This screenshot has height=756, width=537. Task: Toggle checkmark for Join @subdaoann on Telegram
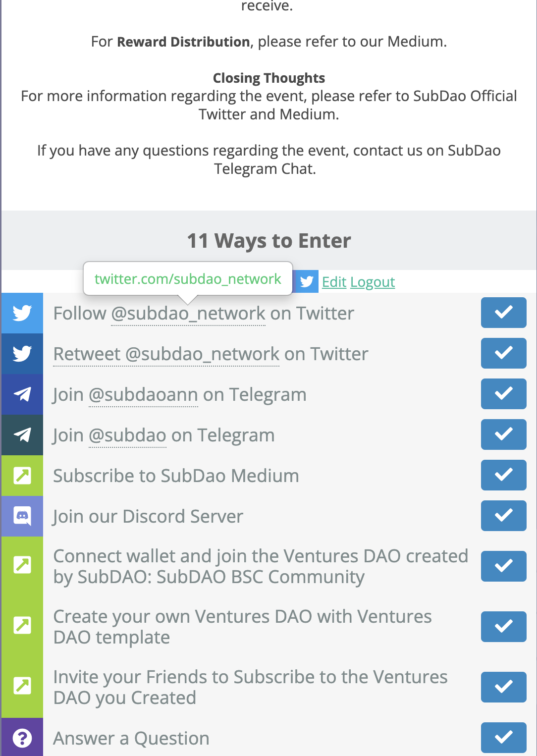click(x=503, y=394)
